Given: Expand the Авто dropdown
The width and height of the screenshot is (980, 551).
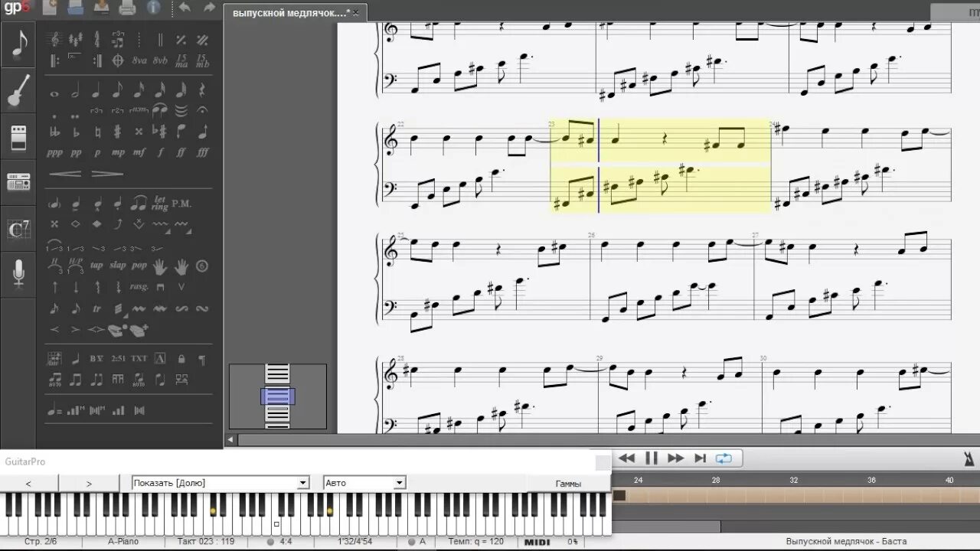Looking at the screenshot, I should pyautogui.click(x=399, y=483).
